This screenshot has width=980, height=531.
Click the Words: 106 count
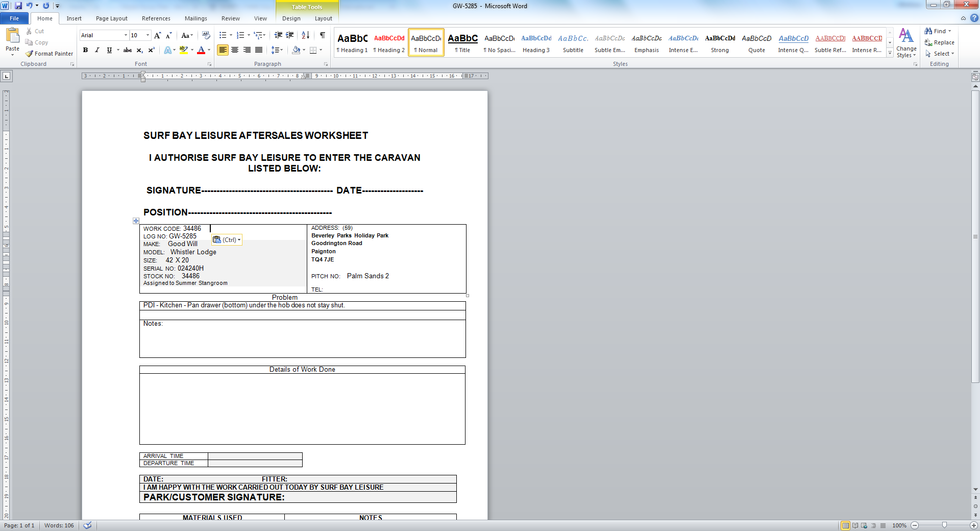click(59, 525)
